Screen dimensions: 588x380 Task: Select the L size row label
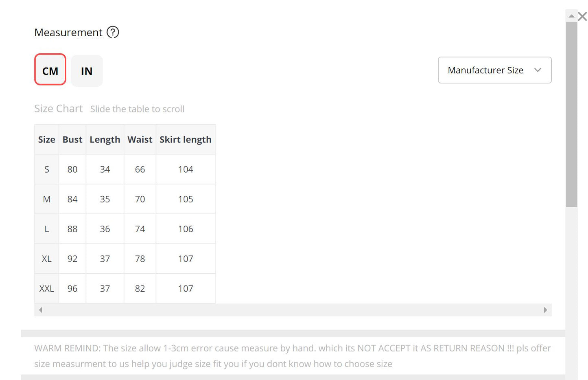coord(47,229)
